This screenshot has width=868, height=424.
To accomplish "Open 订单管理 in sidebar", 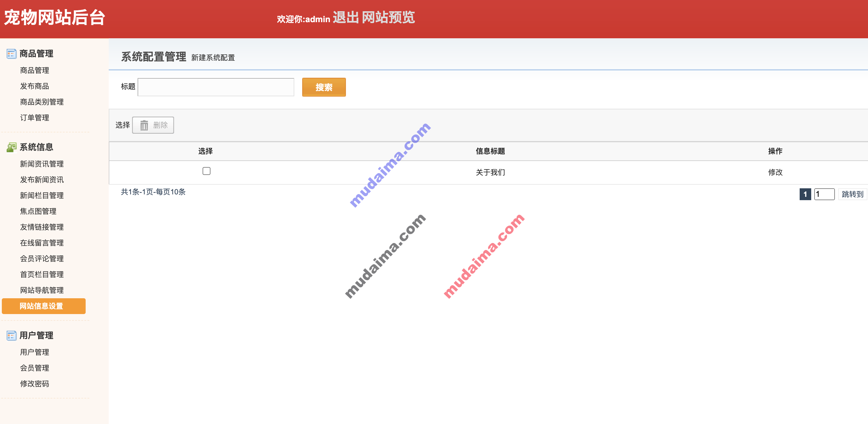I will [34, 118].
